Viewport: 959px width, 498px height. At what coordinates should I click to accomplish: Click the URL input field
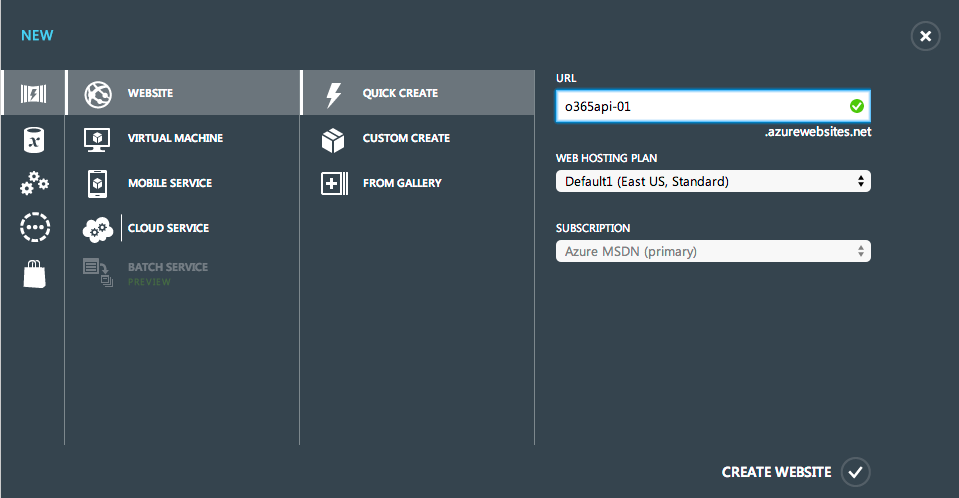pos(713,106)
